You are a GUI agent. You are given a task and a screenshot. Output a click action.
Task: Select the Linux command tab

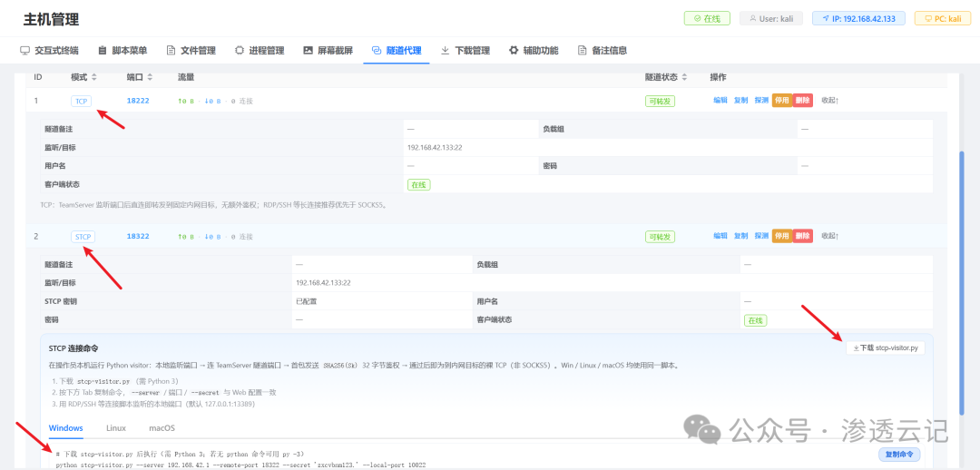click(116, 429)
